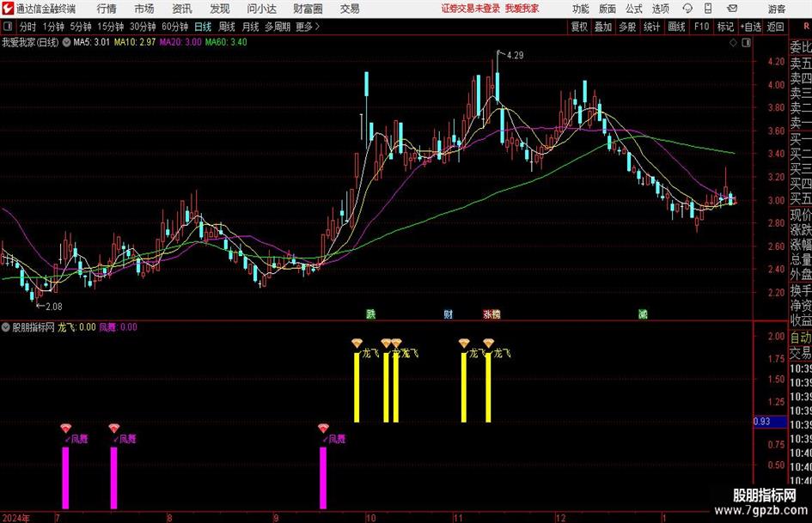
Task: Expand 更多 period options
Action: click(308, 27)
